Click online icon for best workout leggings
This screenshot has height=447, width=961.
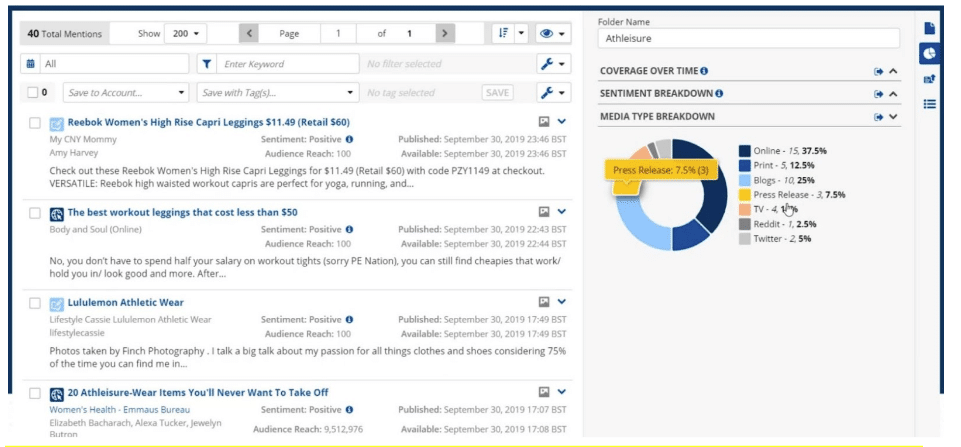(56, 213)
